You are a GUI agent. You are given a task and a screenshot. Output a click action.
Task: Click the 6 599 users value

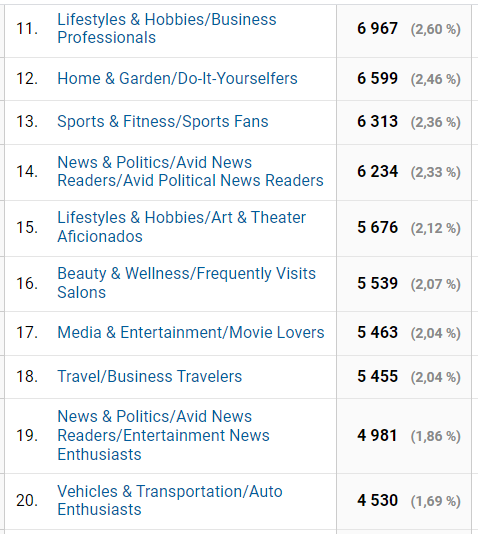click(x=377, y=79)
